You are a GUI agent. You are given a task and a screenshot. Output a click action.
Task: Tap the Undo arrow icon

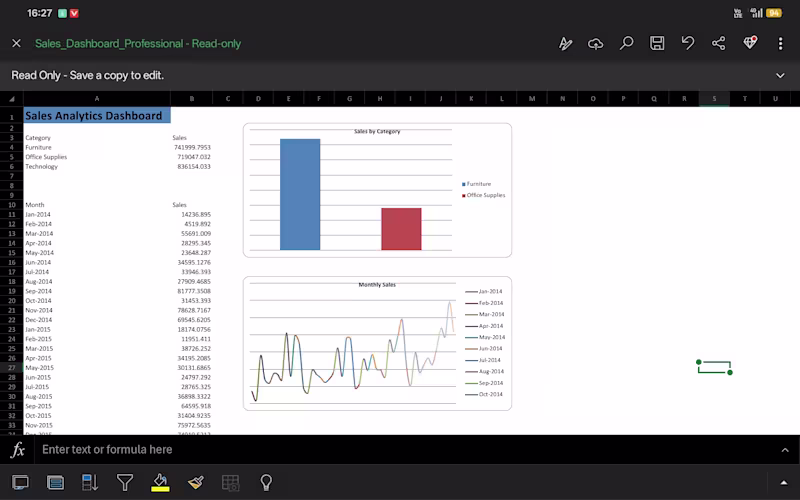tap(688, 43)
